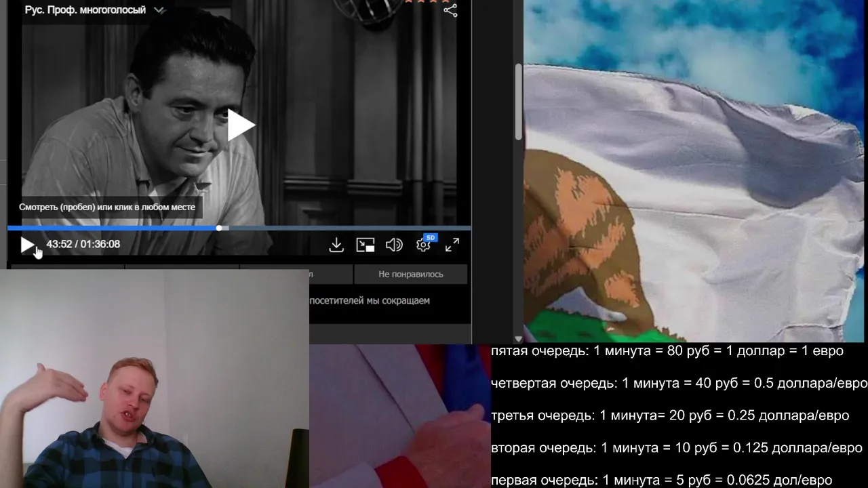This screenshot has height=488, width=868.
Task: Click the 'вторая очередь: 1 минута = 10 руб' line
Action: tap(677, 448)
